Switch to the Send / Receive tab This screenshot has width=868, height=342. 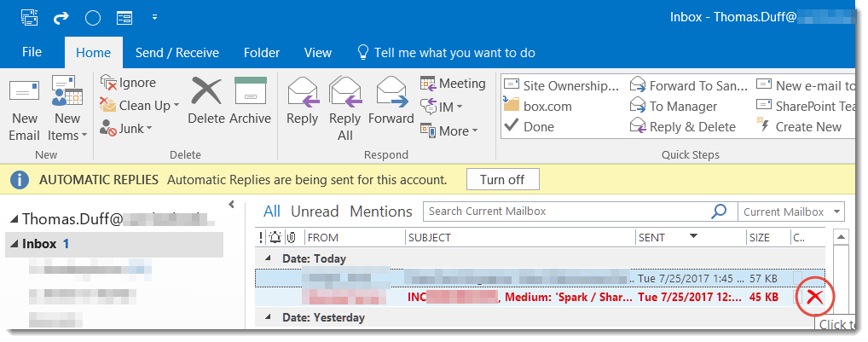[x=177, y=53]
